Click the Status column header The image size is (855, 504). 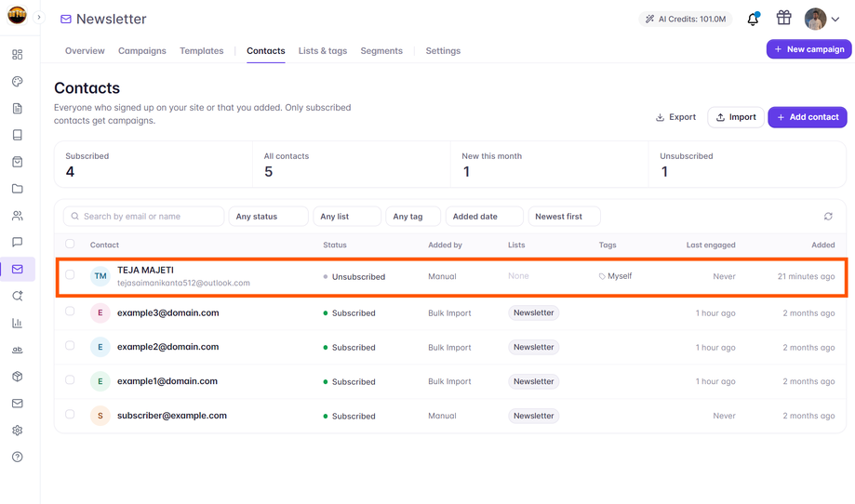(x=335, y=245)
